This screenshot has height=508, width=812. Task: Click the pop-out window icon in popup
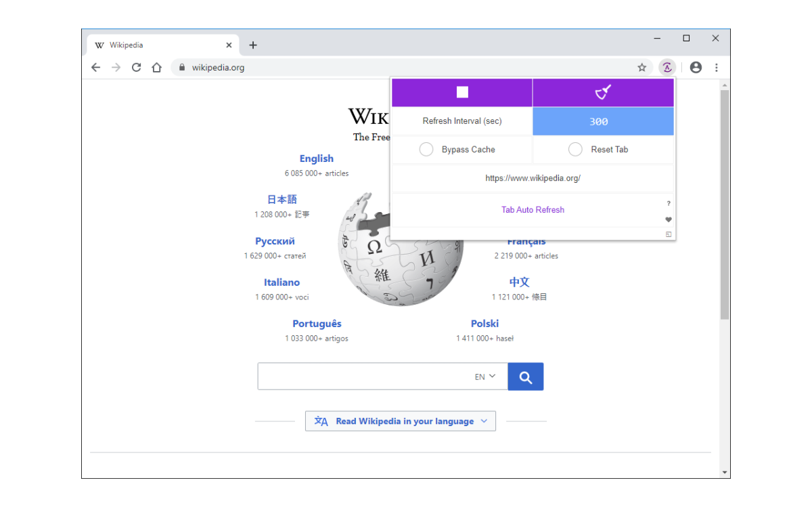[x=669, y=234]
